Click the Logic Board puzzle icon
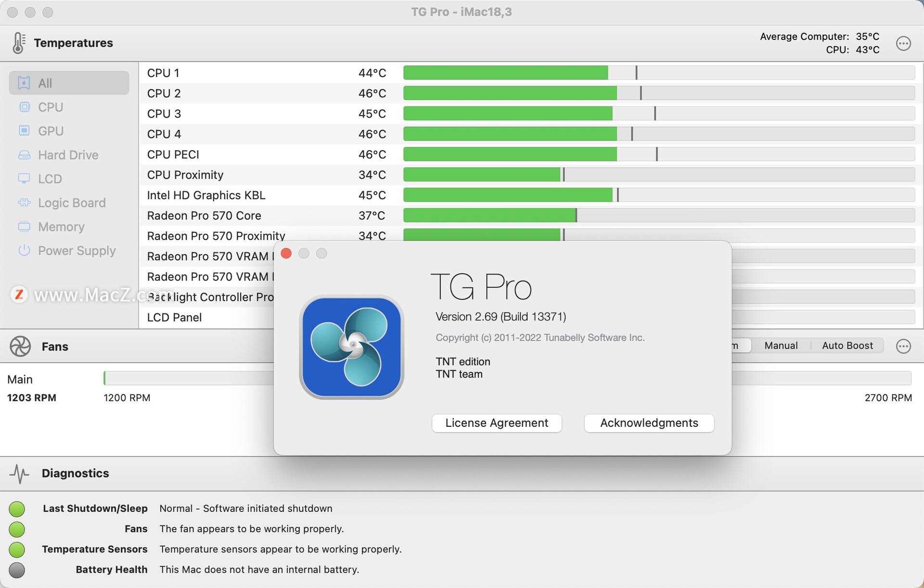Screen dimensions: 924x588 coord(24,203)
